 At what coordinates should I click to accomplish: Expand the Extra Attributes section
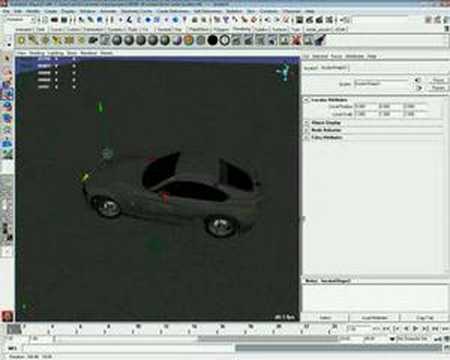(x=307, y=137)
